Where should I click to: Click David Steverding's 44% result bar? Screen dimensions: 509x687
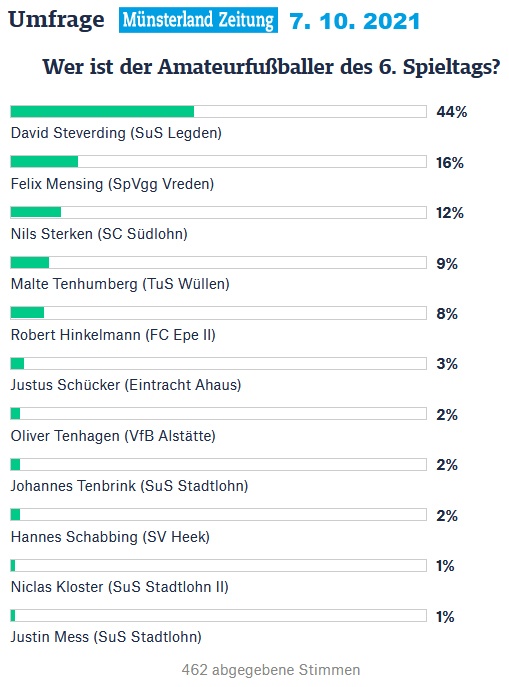point(219,111)
